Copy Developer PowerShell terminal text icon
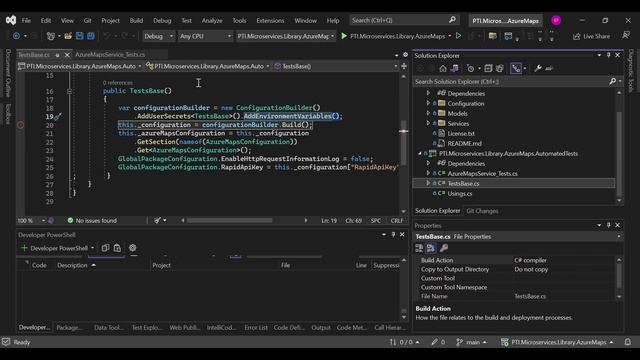 pos(105,248)
